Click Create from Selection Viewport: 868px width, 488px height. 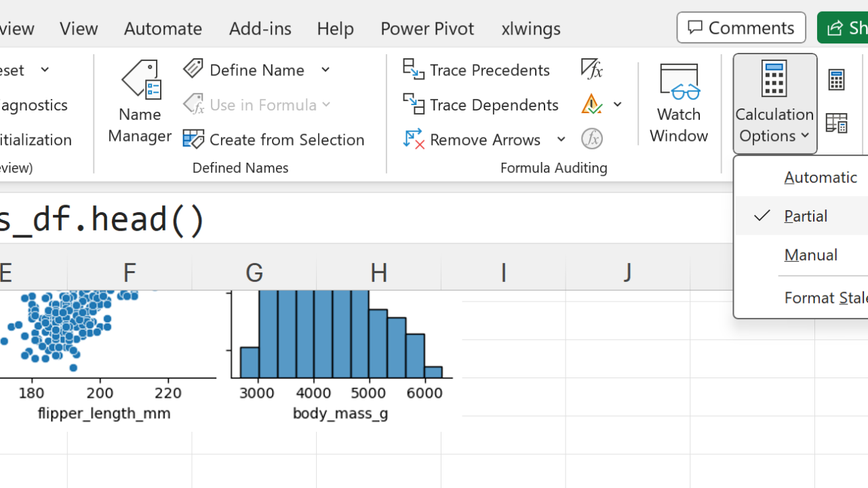pyautogui.click(x=275, y=140)
